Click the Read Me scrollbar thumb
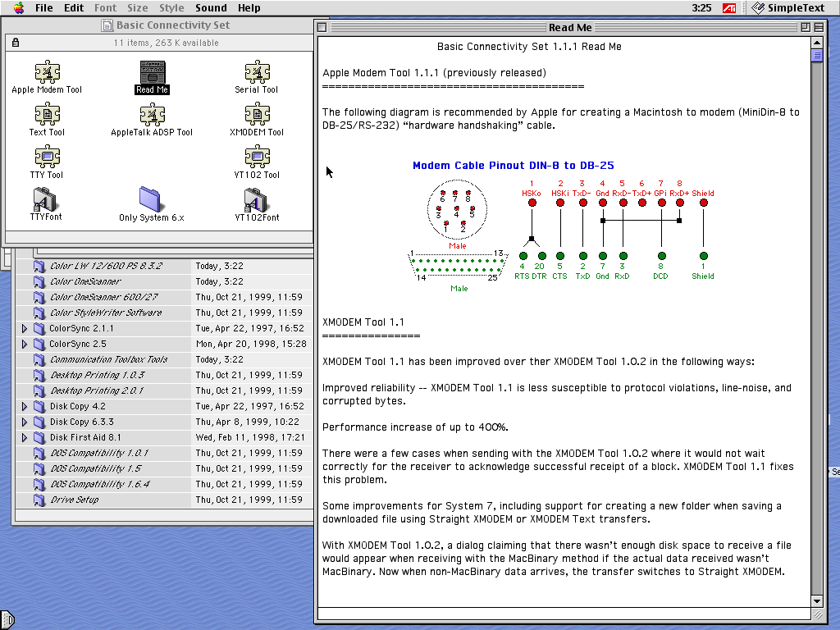 coord(817,56)
